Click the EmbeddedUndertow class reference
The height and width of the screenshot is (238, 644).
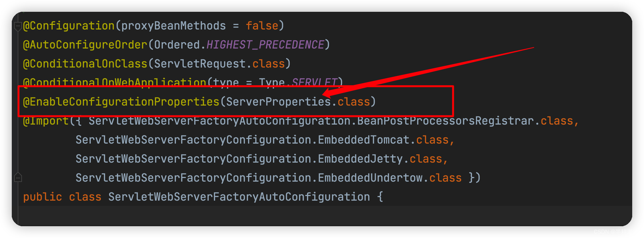pos(370,178)
